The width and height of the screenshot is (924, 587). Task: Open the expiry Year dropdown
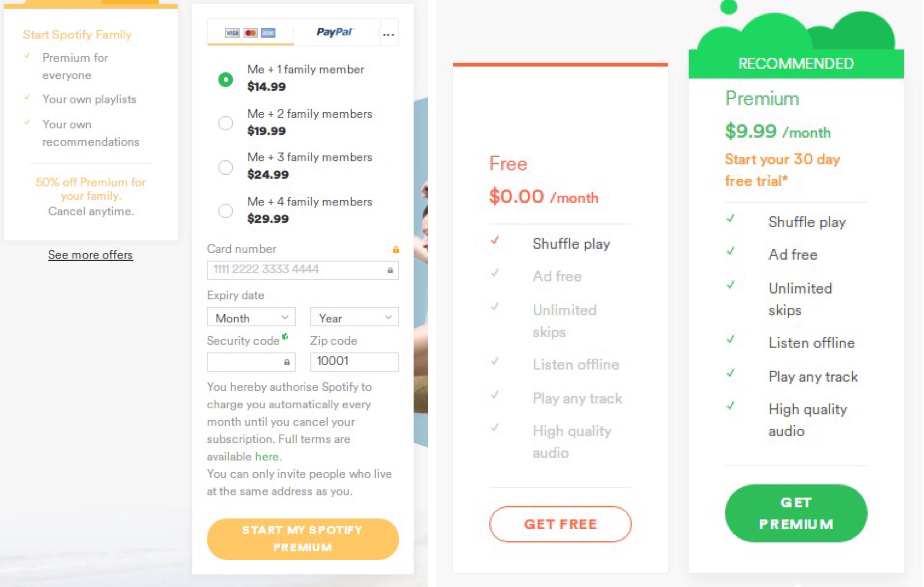coord(354,318)
